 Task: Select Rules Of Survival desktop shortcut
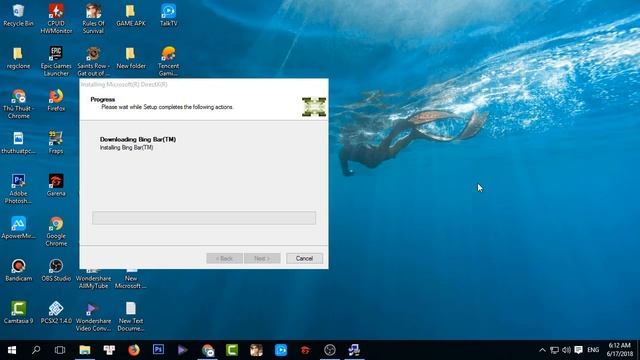93,19
